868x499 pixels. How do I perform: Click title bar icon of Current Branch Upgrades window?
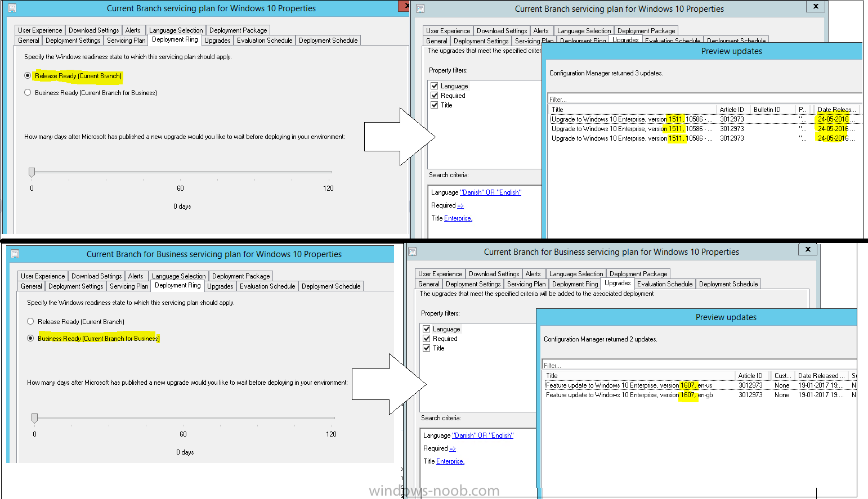click(420, 8)
